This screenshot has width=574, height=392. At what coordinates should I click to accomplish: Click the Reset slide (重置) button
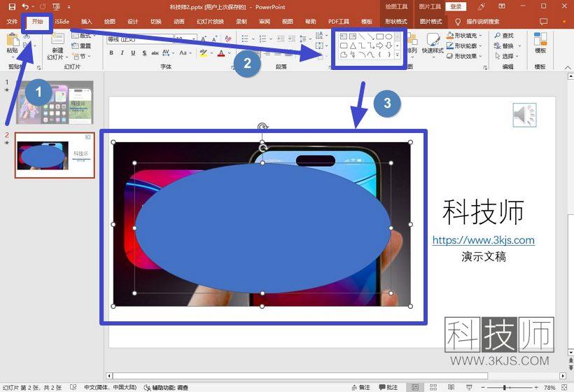(81, 45)
